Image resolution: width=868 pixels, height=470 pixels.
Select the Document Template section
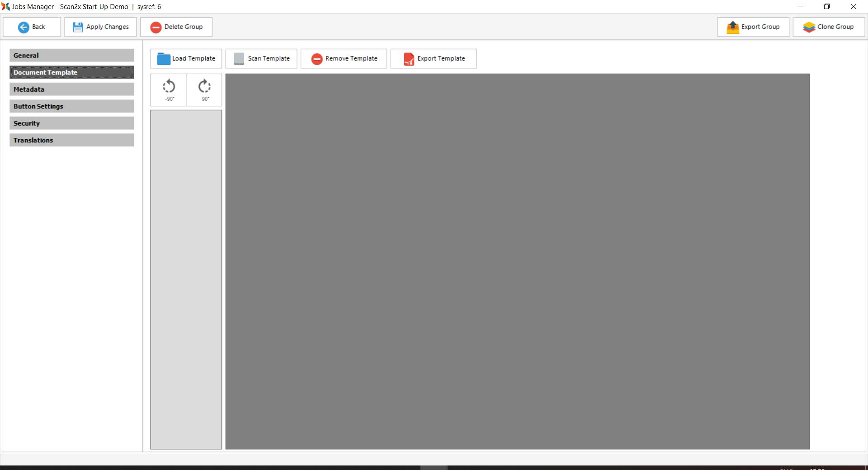coord(71,72)
